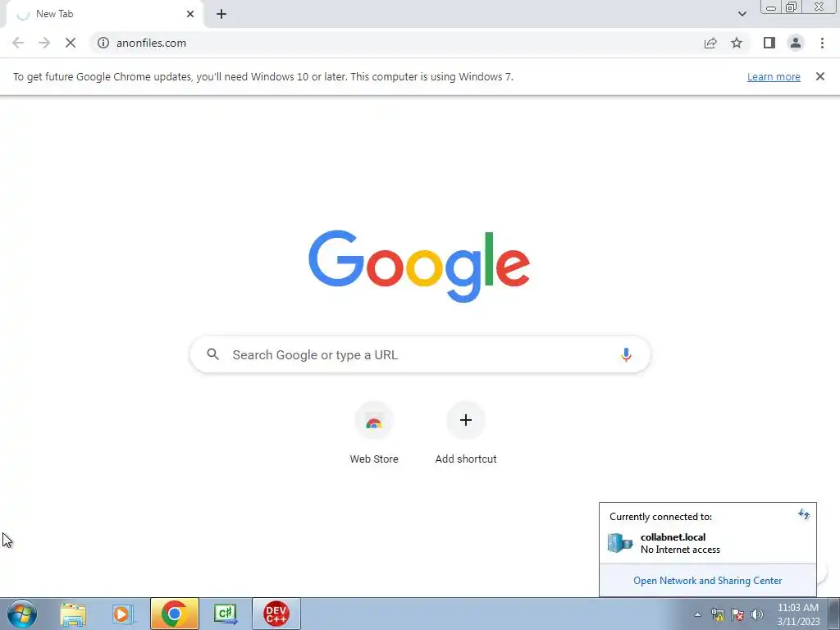840x630 pixels.
Task: Dismiss the Windows 7 update notice
Action: (819, 76)
